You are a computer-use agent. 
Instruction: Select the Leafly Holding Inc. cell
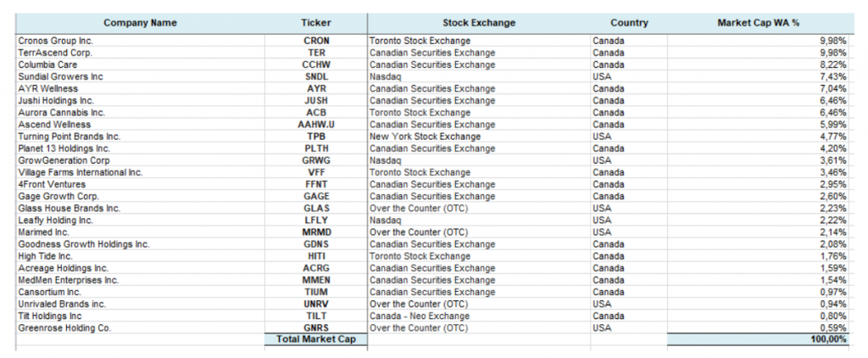140,220
